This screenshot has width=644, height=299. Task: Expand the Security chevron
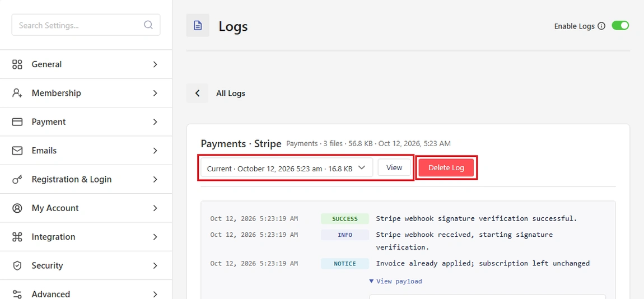tap(155, 266)
